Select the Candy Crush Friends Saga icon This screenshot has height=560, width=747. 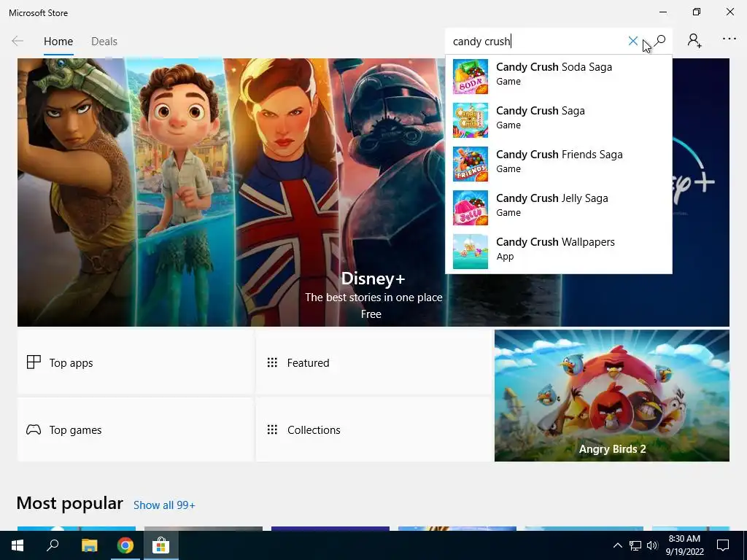click(x=471, y=164)
